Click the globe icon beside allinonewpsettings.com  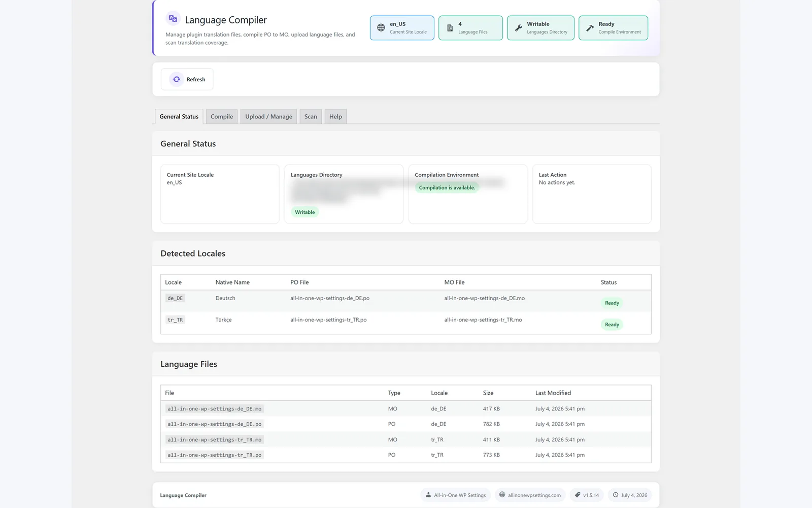tap(502, 495)
